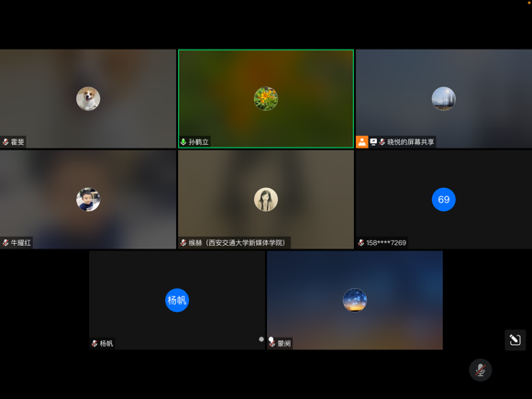
Task: Select the second white page indicator dot
Action: pos(271,339)
